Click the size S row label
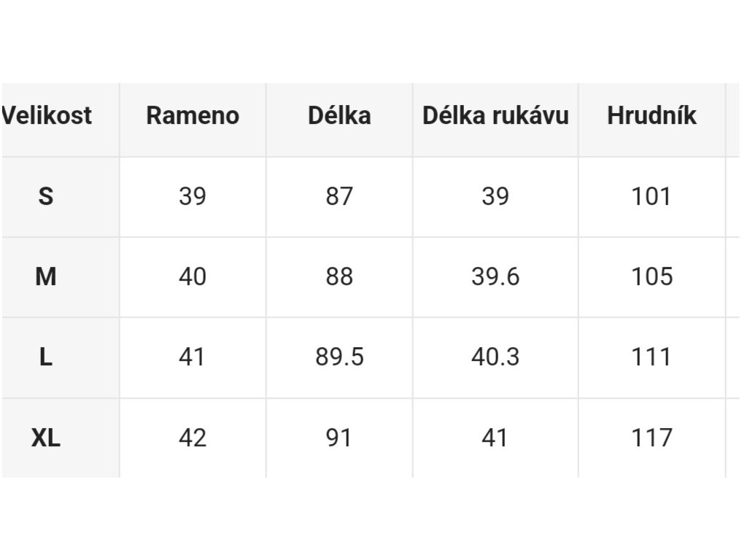Screen dimensions: 747x560 point(46,196)
